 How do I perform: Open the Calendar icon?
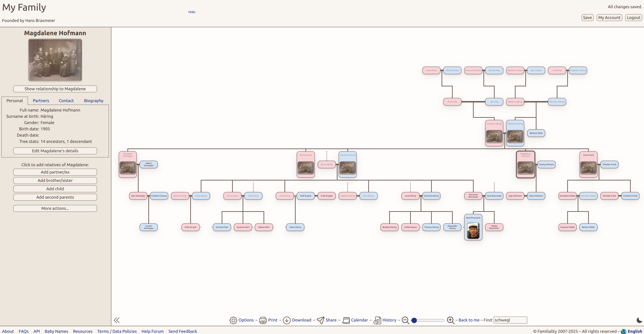click(346, 320)
